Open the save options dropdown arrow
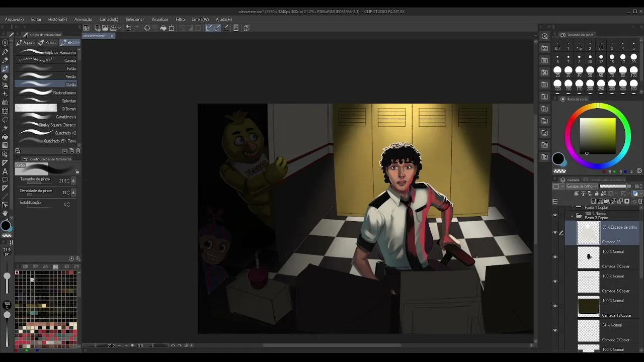The height and width of the screenshot is (362, 644). tap(119, 28)
